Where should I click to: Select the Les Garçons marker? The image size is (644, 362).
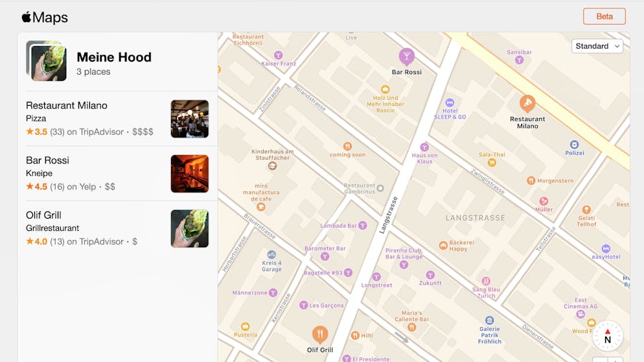(303, 305)
